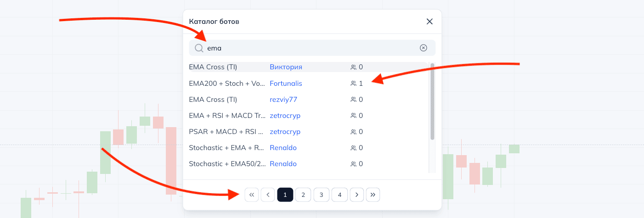Open page 4 of the bot catalog
This screenshot has width=644, height=218.
pos(339,195)
